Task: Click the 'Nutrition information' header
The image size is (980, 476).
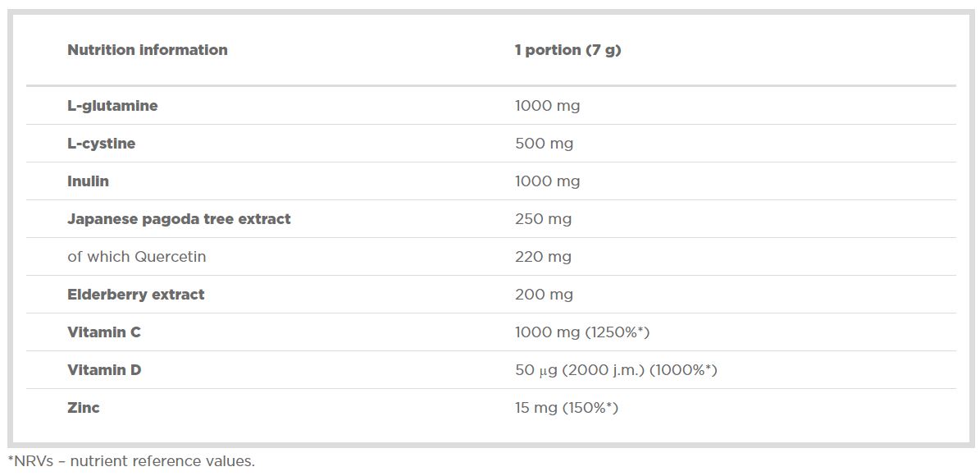Action: point(148,50)
